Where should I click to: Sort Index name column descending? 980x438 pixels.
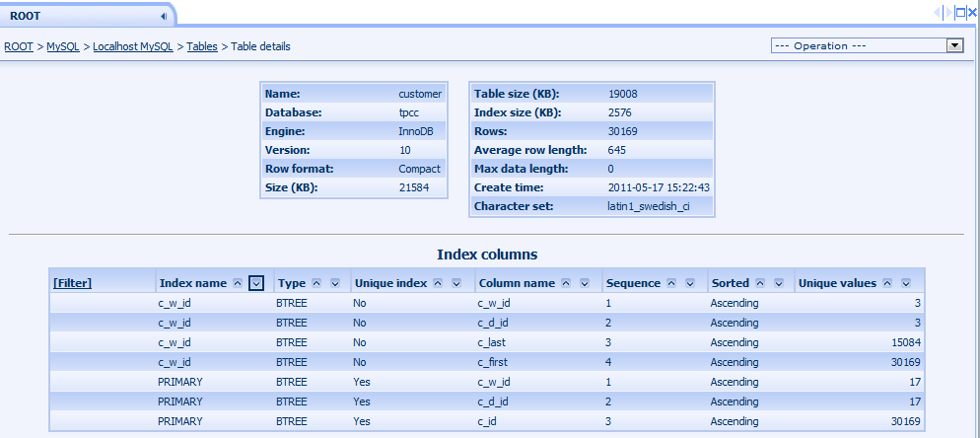pyautogui.click(x=256, y=283)
